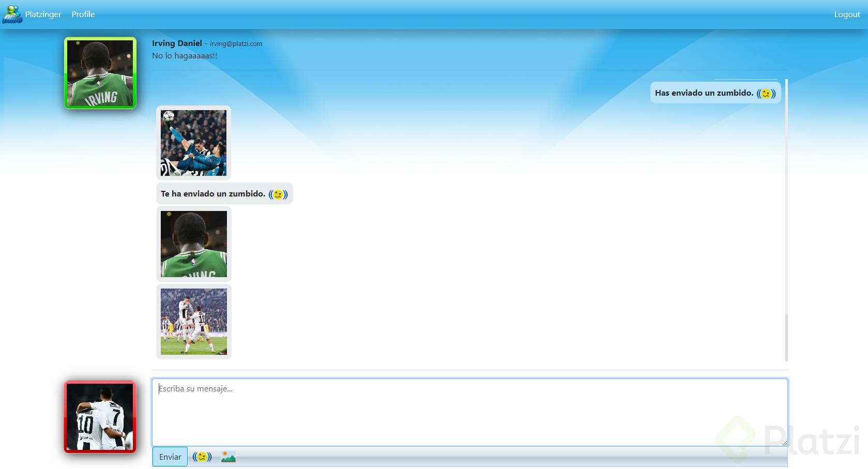Open the soccer celebration photo in chat
This screenshot has height=469, width=868.
(194, 322)
